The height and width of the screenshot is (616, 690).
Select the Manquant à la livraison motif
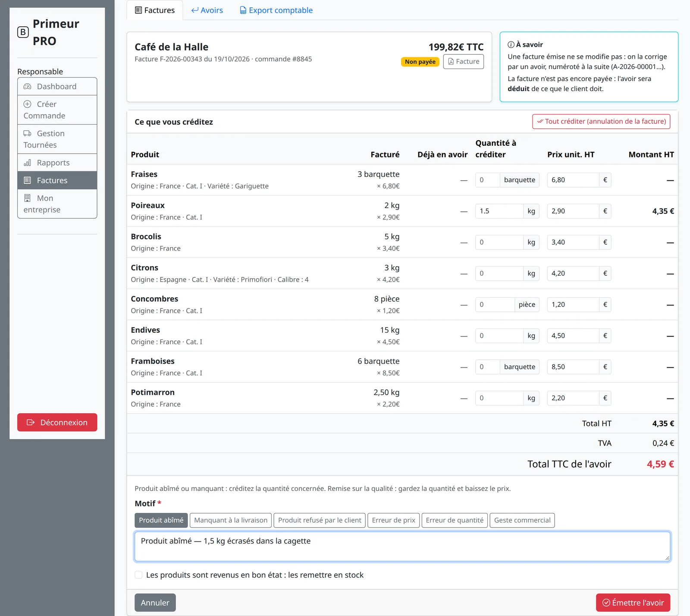(231, 520)
